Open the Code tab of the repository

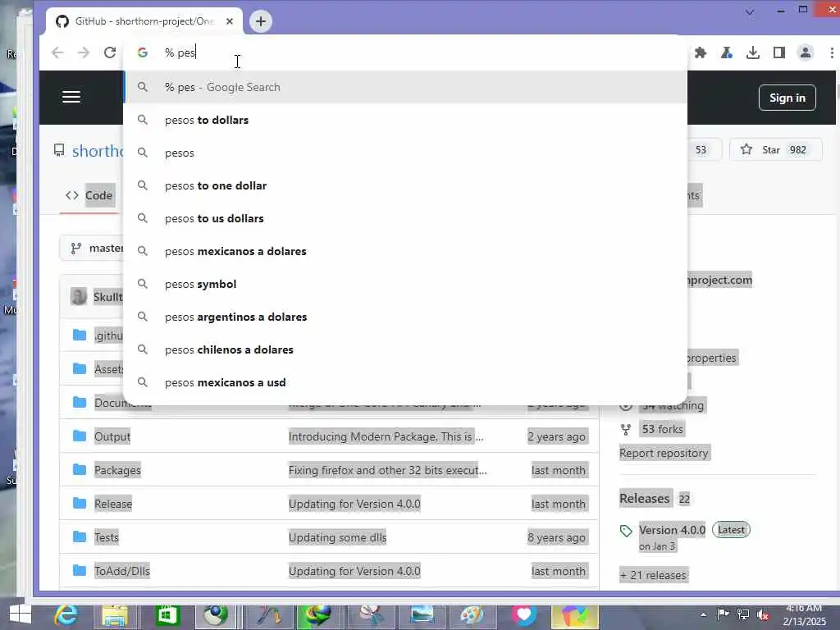click(x=89, y=195)
